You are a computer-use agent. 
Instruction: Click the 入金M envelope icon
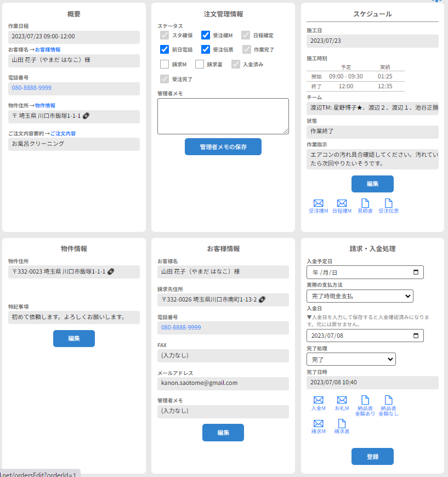318,401
